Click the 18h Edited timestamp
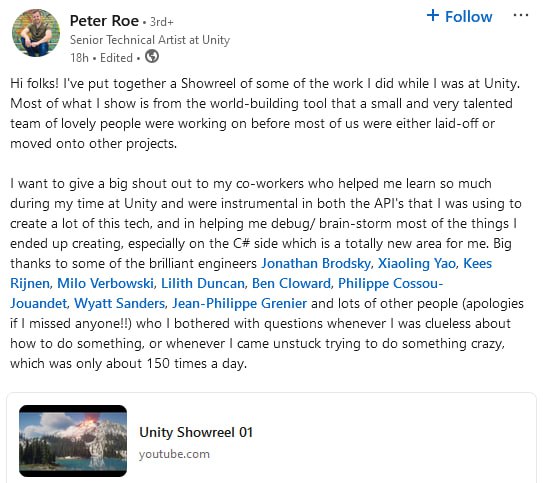 pyautogui.click(x=101, y=57)
